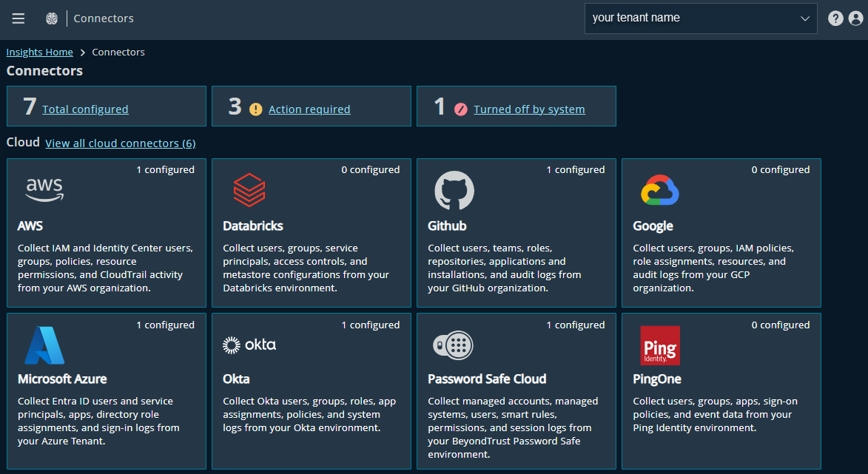Click the AWS card's 1 configured label
The image size is (868, 474).
[166, 170]
